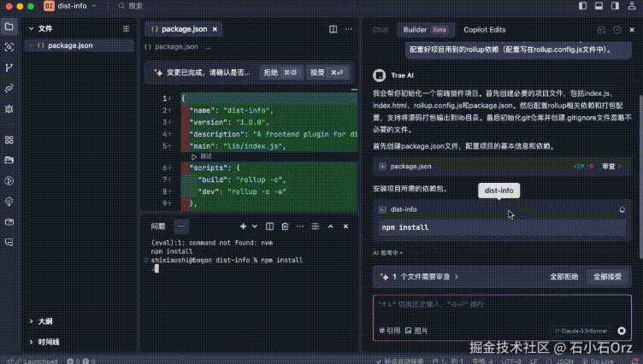
Task: Accept the change with 接受 button
Action: coord(327,72)
